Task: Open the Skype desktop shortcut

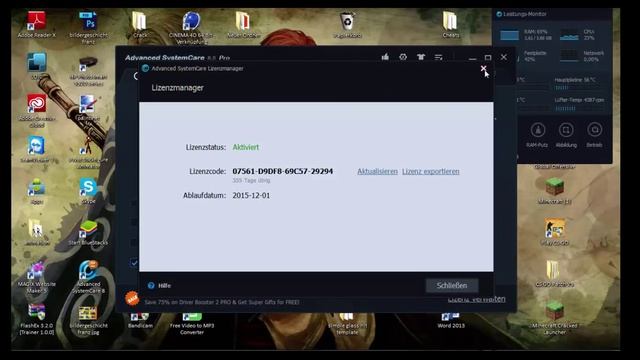Action: [x=88, y=191]
